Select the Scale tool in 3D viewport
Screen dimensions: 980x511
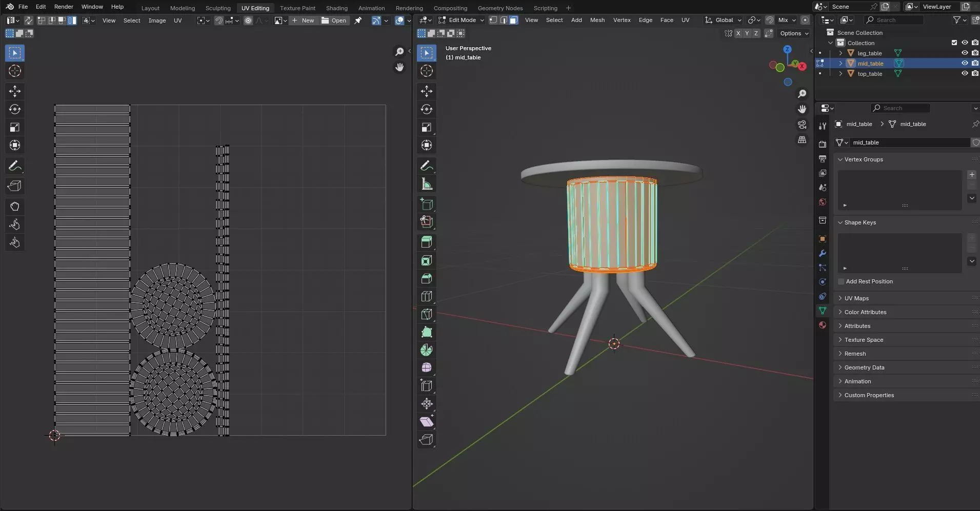(x=427, y=127)
